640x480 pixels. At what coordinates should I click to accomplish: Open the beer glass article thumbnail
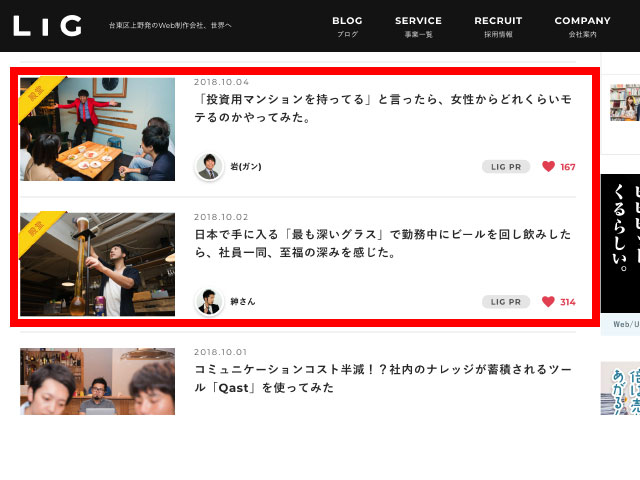[97, 264]
